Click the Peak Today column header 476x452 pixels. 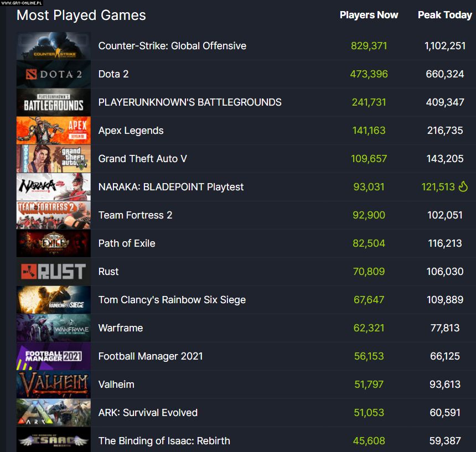tap(444, 15)
